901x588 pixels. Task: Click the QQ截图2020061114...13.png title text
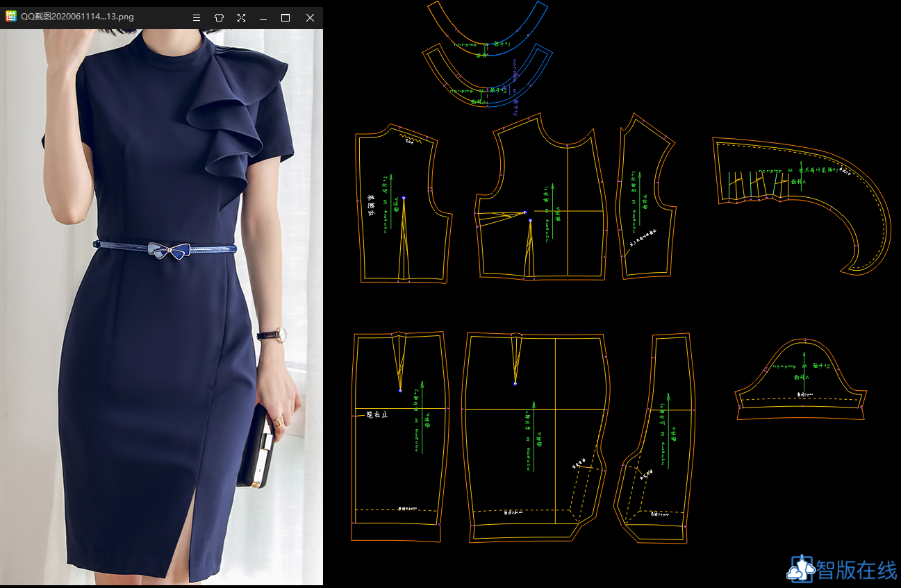78,18
